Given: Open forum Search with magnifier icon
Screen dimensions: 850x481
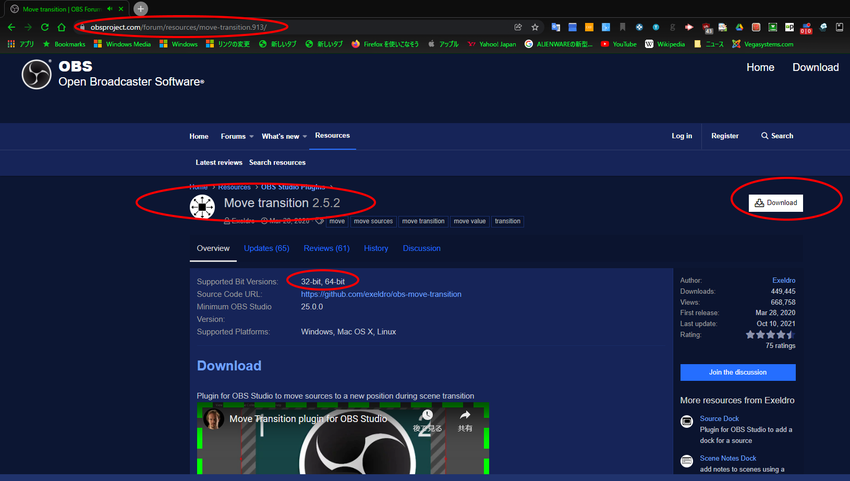Looking at the screenshot, I should [777, 136].
